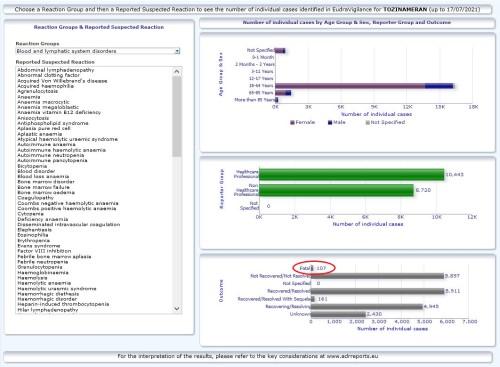Open the Reaction Groups dropdown arrow
This screenshot has width=500, height=367.
(177, 51)
